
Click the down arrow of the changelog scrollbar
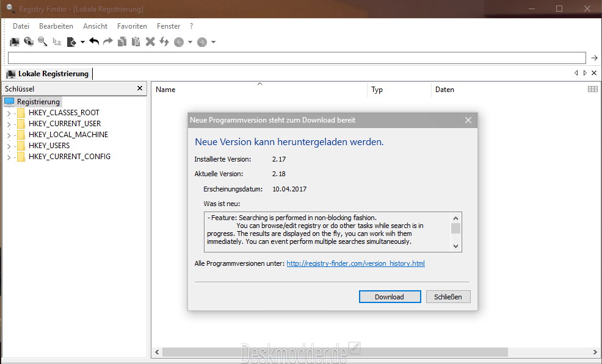(455, 246)
